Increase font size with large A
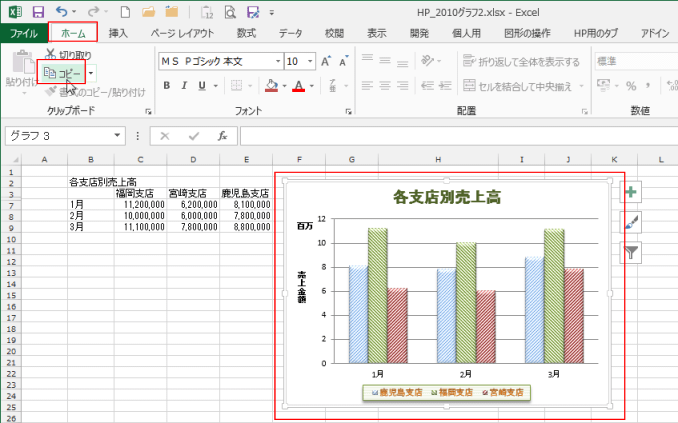Viewport: 678px width, 423px height. pyautogui.click(x=326, y=61)
